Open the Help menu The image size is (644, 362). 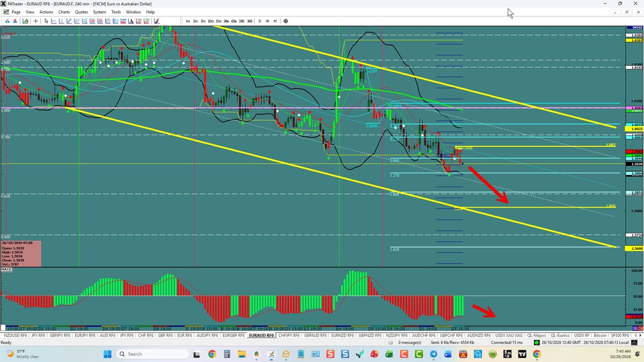pyautogui.click(x=150, y=12)
